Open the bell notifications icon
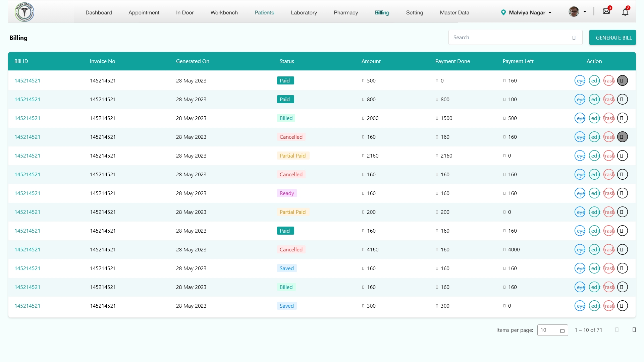644x362 pixels. coord(625,12)
